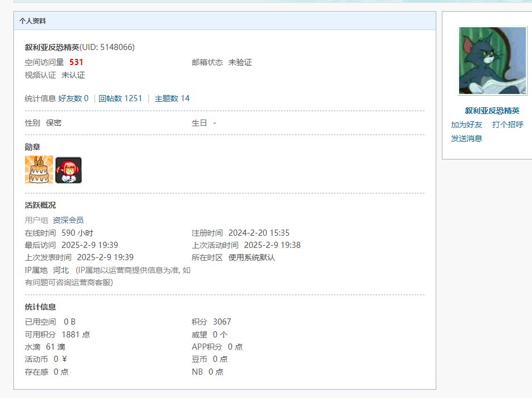
Task: Click the 生日 field label
Action: pos(199,123)
